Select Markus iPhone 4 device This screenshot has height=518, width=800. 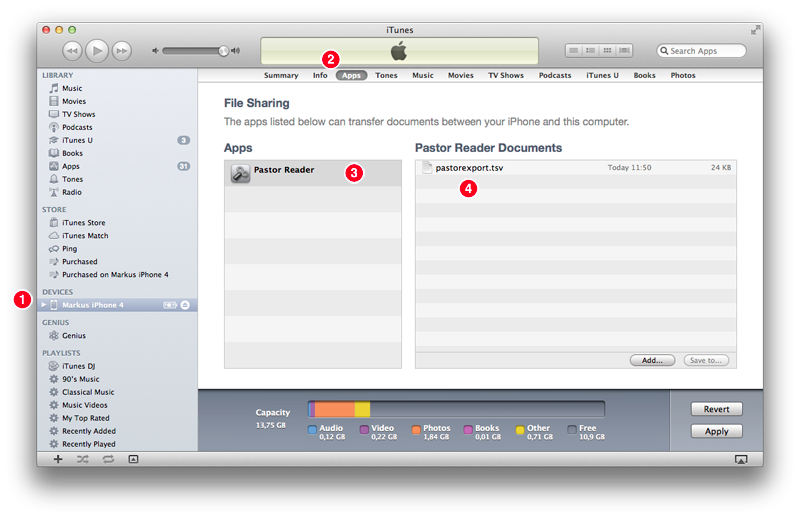tap(117, 305)
